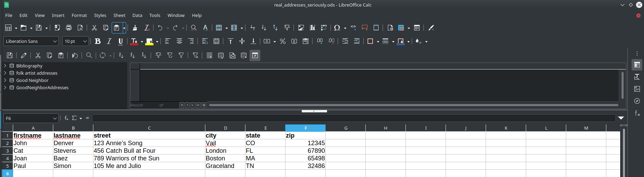
Task: Click the Format as Date icon
Action: 306,41
